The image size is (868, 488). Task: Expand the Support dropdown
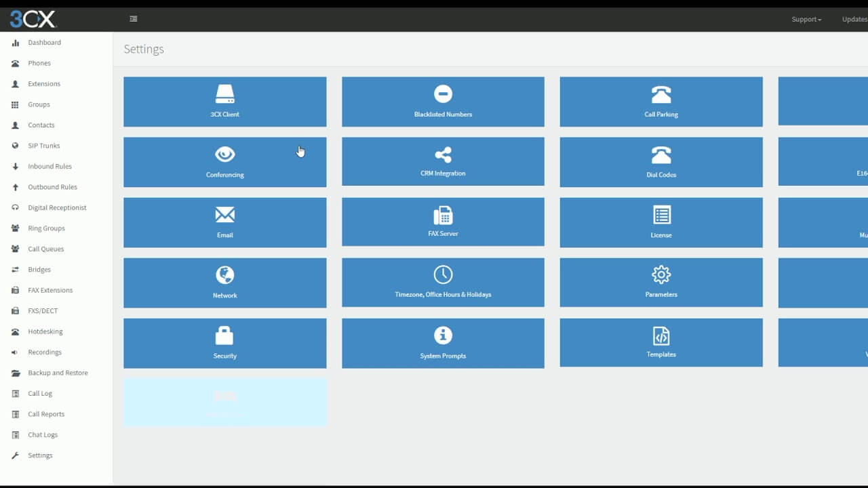tap(806, 20)
